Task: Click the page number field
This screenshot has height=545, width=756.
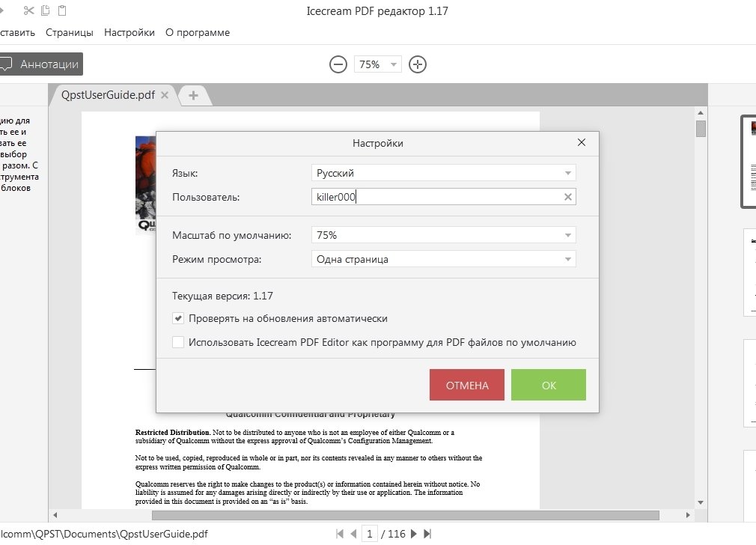Action: coord(369,534)
